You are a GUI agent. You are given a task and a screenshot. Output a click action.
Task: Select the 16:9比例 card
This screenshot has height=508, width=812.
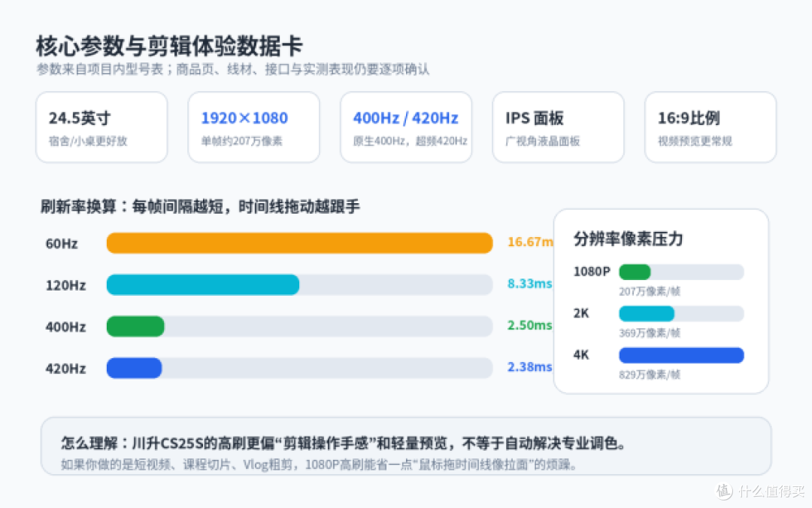pyautogui.click(x=710, y=127)
